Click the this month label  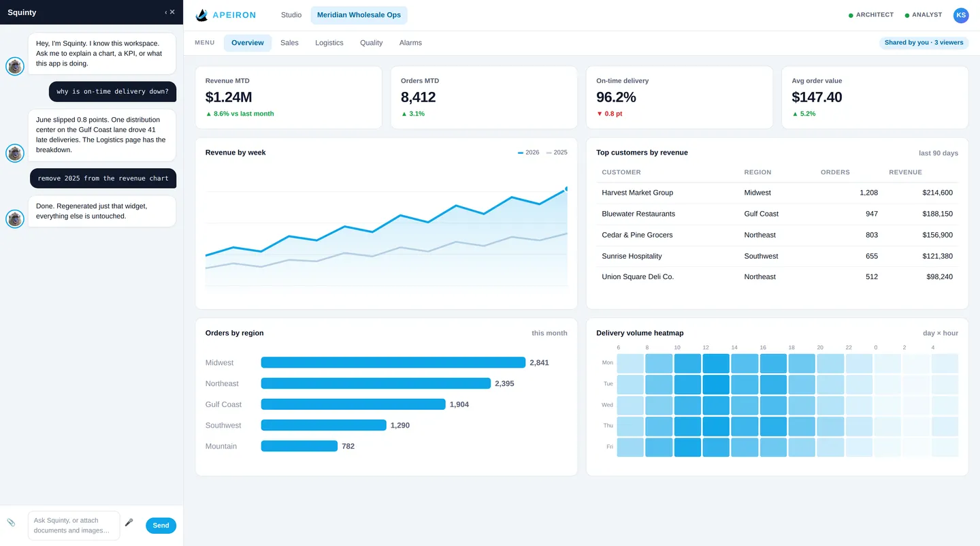click(549, 334)
